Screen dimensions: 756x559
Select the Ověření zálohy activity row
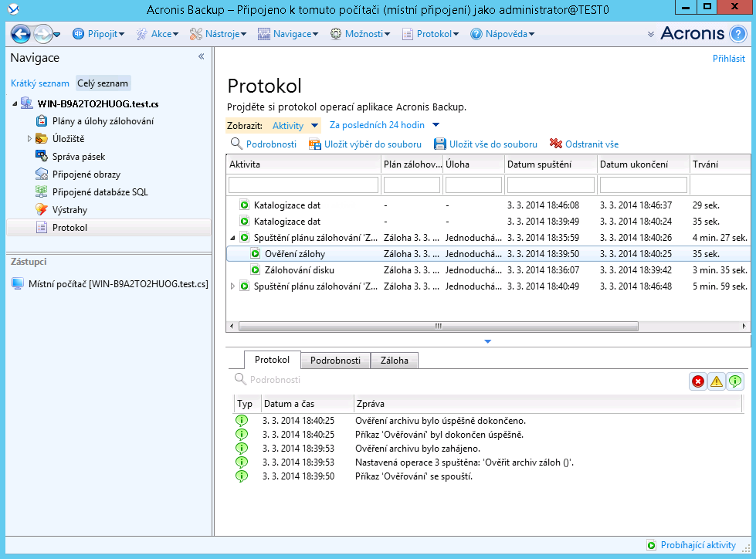tap(488, 254)
